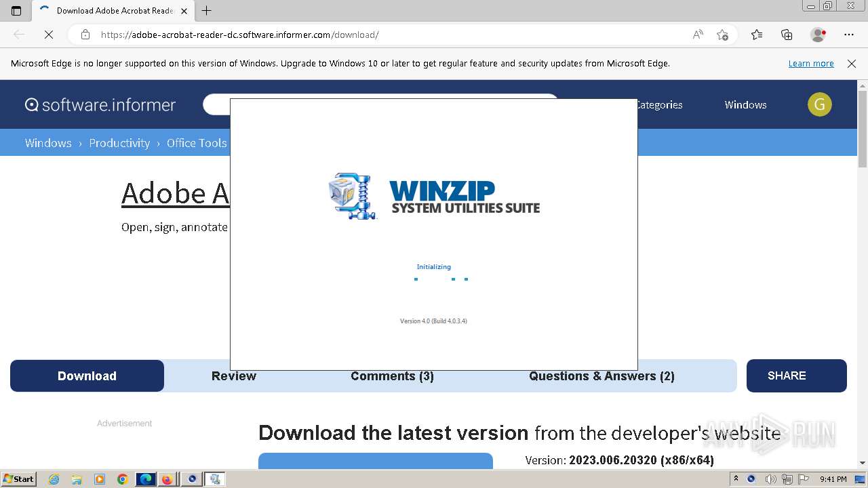This screenshot has height=488, width=868.
Task: Select the Download tab
Action: 87,375
